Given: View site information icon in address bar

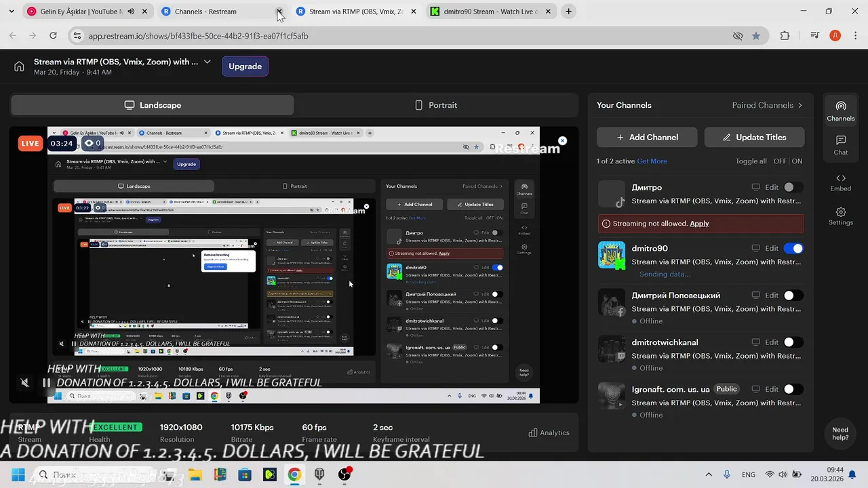Looking at the screenshot, I should point(77,36).
